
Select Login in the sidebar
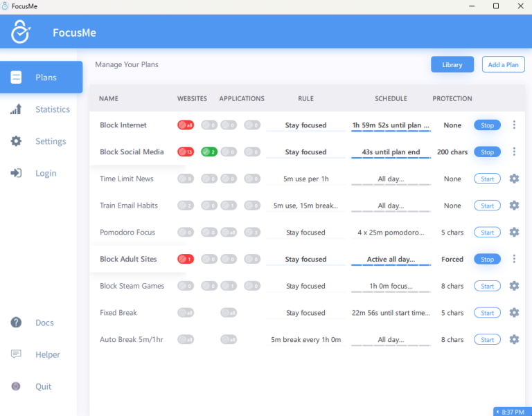46,173
